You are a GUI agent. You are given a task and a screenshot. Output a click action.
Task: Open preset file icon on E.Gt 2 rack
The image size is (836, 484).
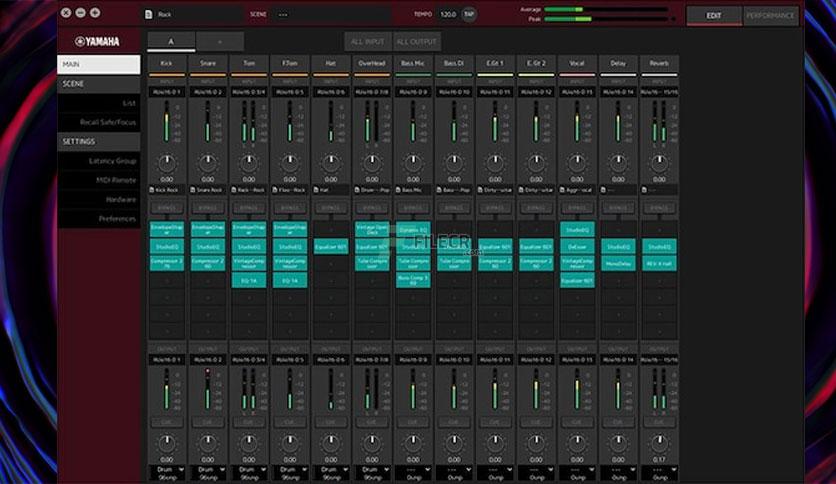(x=521, y=190)
